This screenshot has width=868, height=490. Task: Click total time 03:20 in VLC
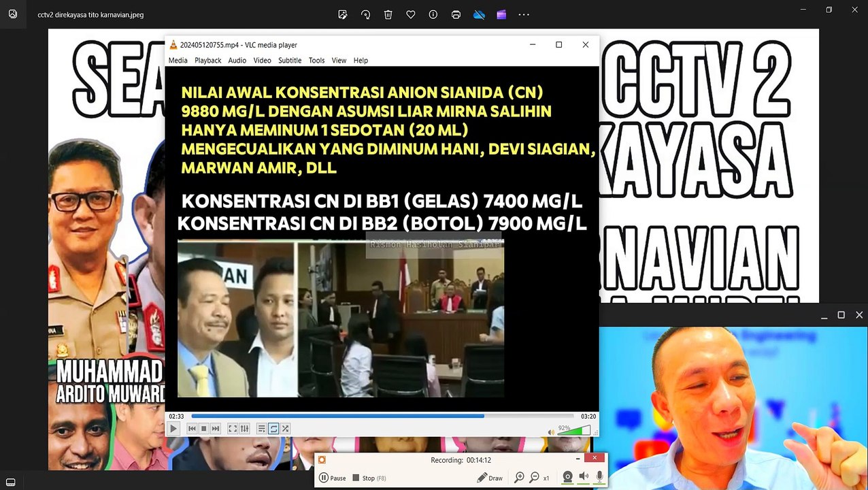(x=588, y=416)
